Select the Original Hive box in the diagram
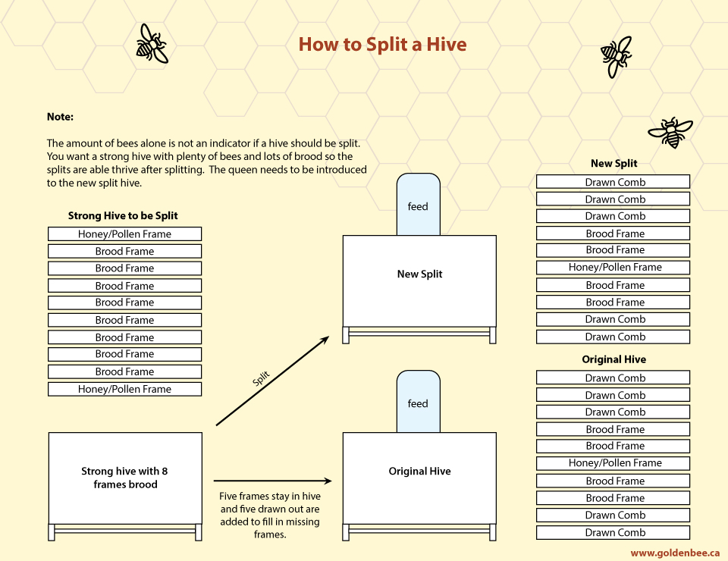The height and width of the screenshot is (561, 728). pyautogui.click(x=419, y=478)
